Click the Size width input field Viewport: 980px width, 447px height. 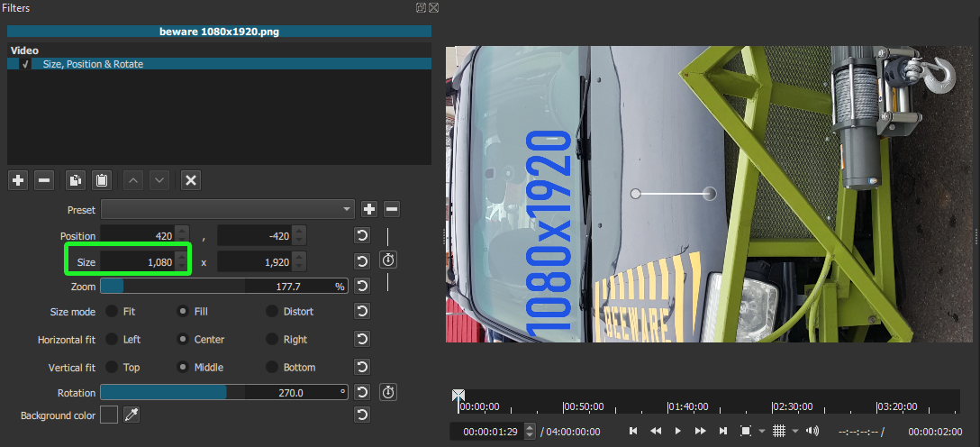(x=137, y=261)
